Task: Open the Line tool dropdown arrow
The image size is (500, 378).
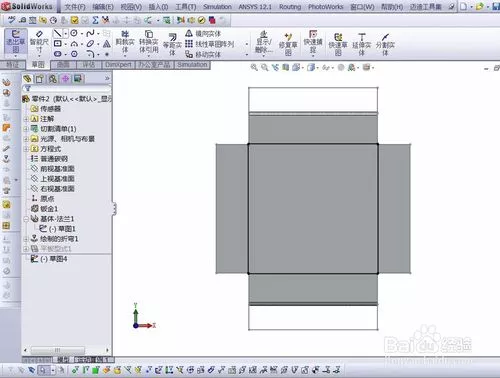Action: [65, 33]
